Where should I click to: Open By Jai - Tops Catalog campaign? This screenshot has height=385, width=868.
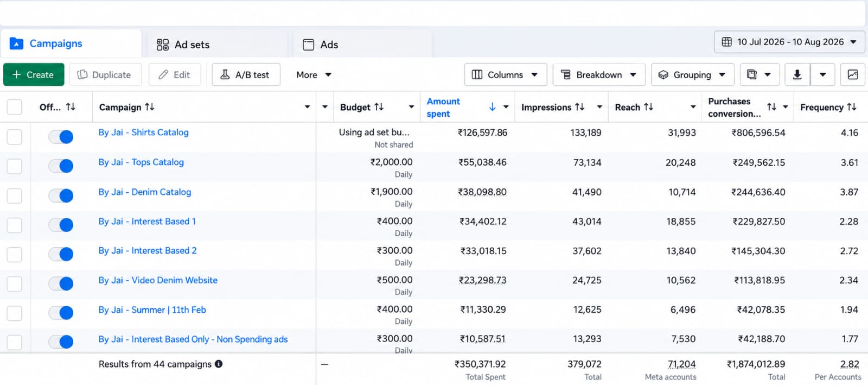tap(141, 162)
